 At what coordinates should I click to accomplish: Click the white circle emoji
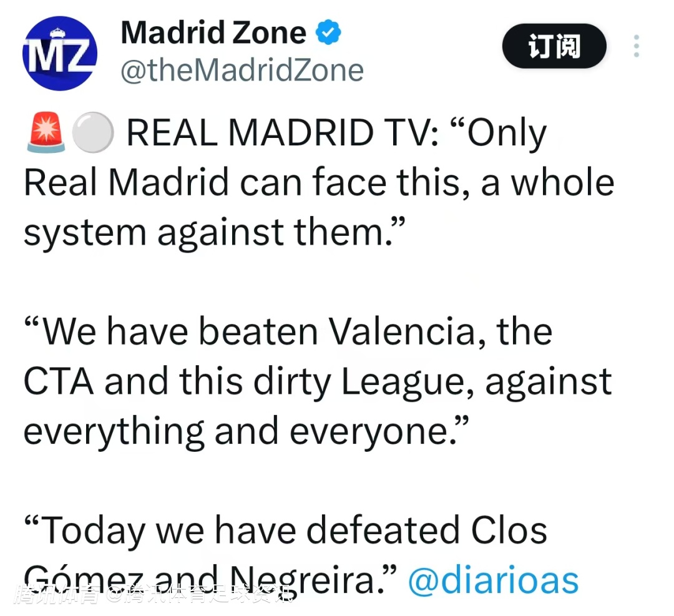[x=93, y=134]
